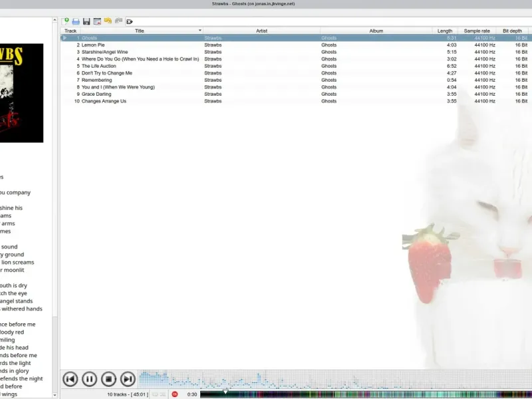Click the 6:52 length value
The height and width of the screenshot is (399, 532).
(452, 66)
